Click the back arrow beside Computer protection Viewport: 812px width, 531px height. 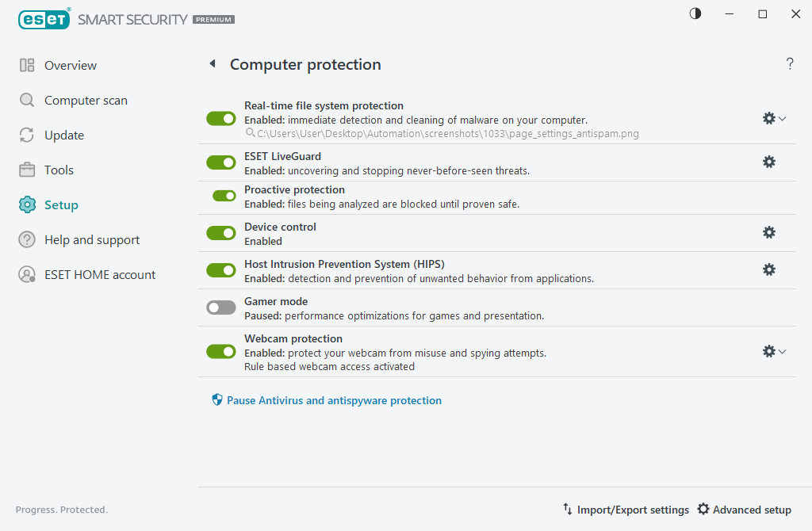coord(213,64)
